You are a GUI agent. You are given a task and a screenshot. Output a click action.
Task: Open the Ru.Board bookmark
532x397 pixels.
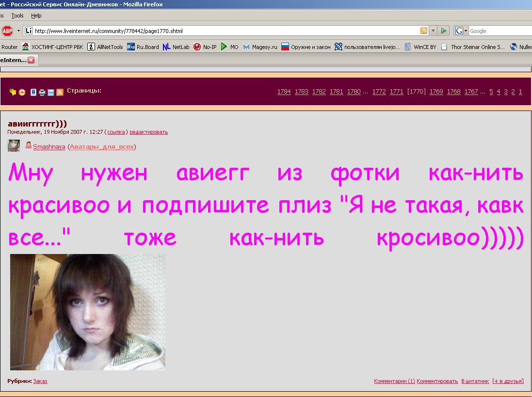coord(143,47)
